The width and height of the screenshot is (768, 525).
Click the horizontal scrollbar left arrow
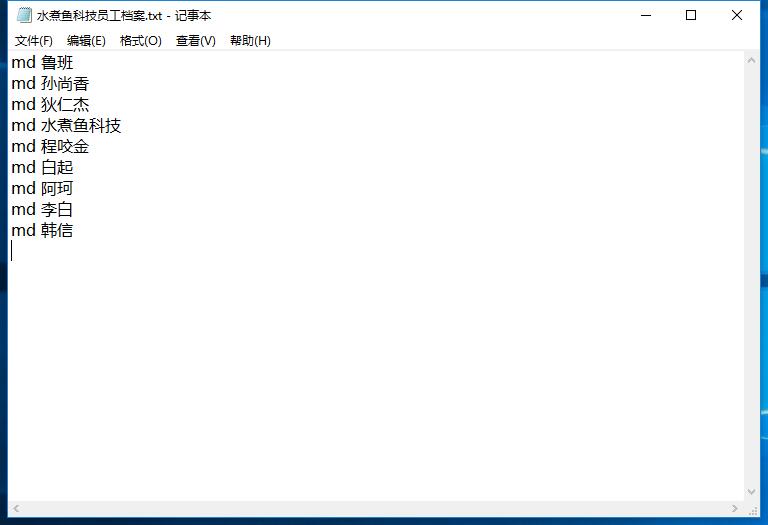point(16,508)
